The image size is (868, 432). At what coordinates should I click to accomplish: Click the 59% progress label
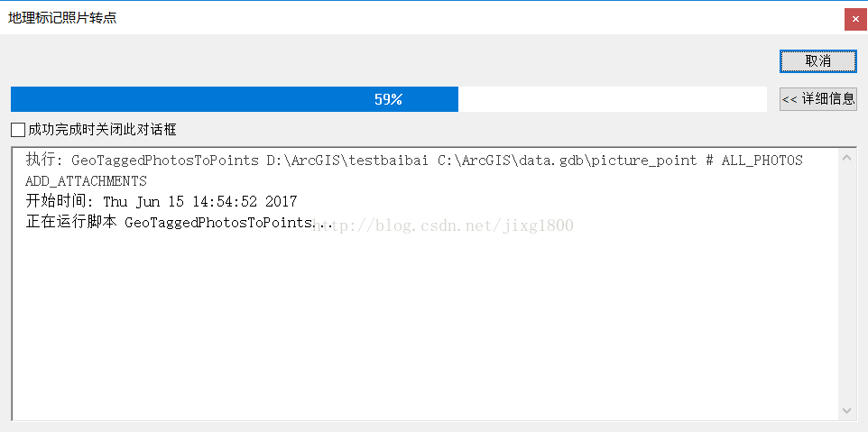(388, 99)
